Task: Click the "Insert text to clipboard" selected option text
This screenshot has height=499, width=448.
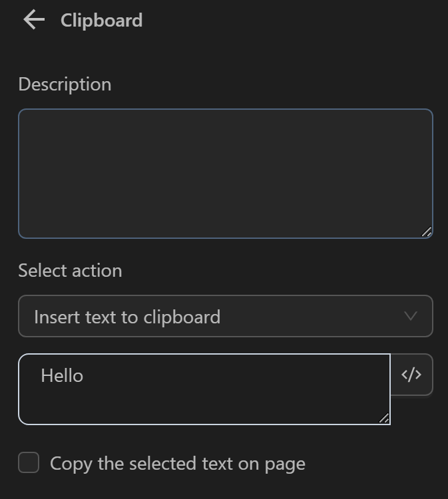Action: 127,317
